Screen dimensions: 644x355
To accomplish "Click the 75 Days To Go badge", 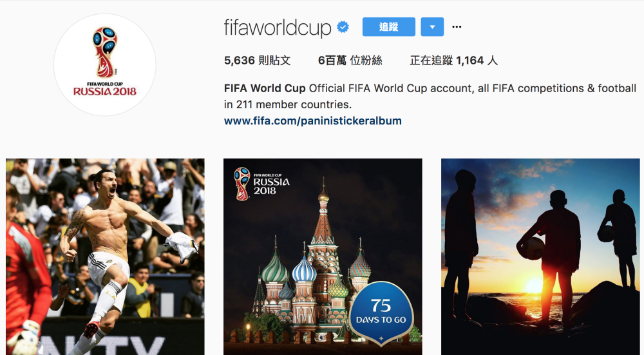I will pyautogui.click(x=381, y=312).
